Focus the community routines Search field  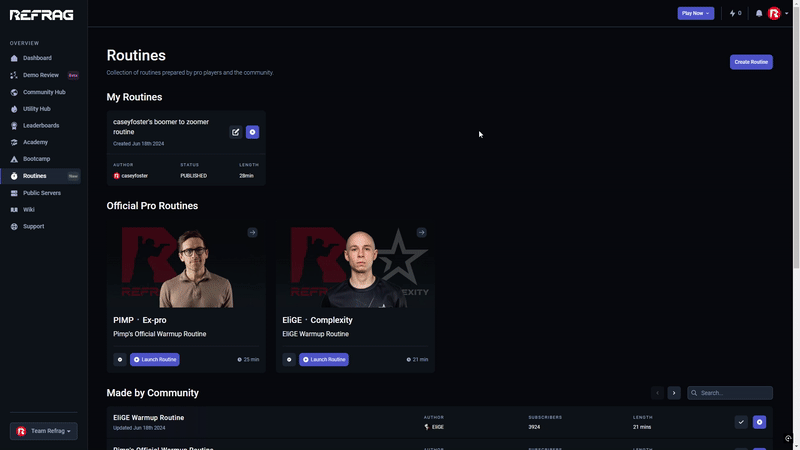pos(730,393)
